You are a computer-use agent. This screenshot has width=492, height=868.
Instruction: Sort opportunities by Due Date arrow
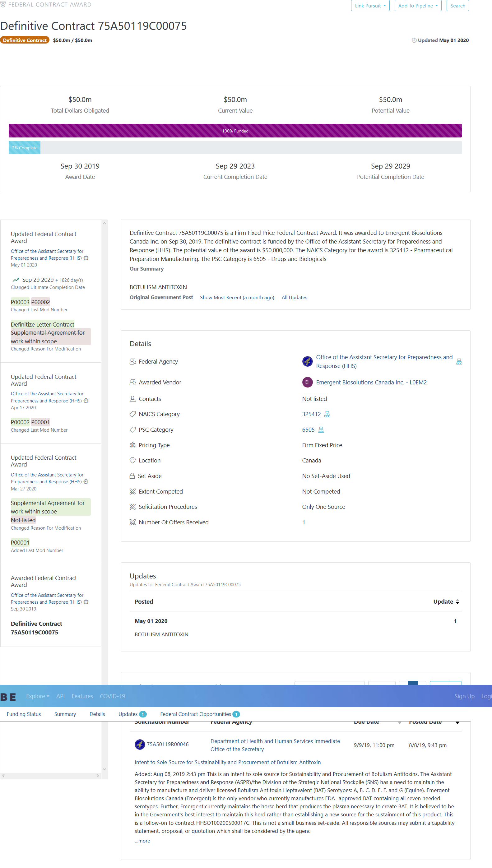click(399, 723)
